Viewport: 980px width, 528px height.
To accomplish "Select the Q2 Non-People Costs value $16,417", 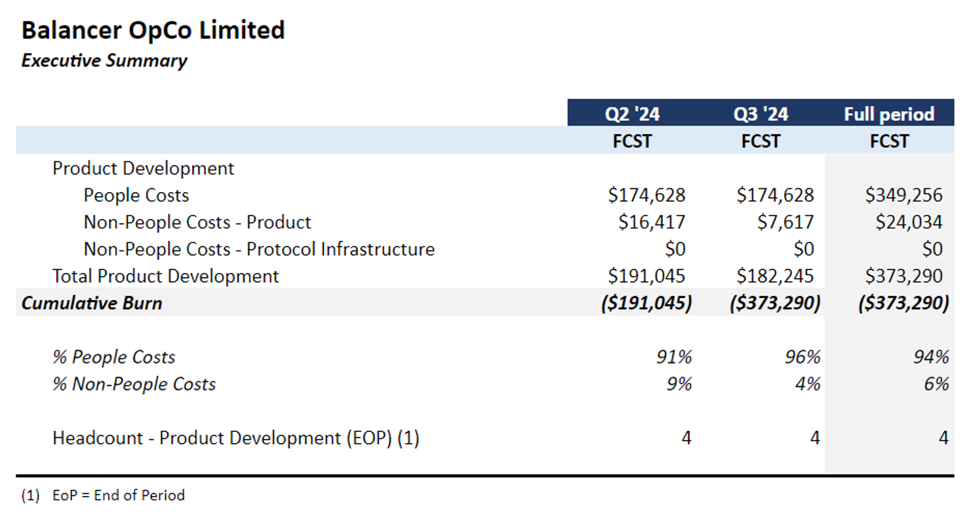I will [x=651, y=222].
